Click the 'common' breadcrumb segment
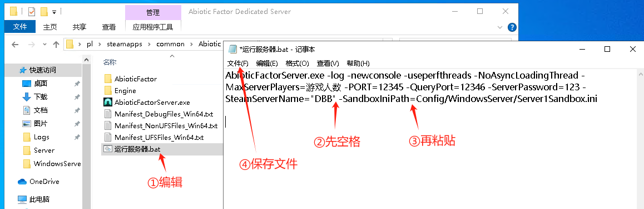 click(170, 45)
